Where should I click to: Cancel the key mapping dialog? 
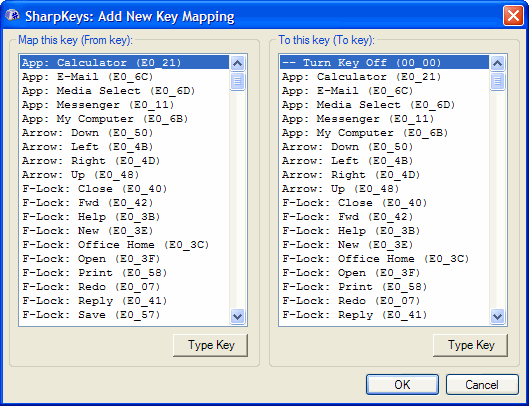(482, 384)
